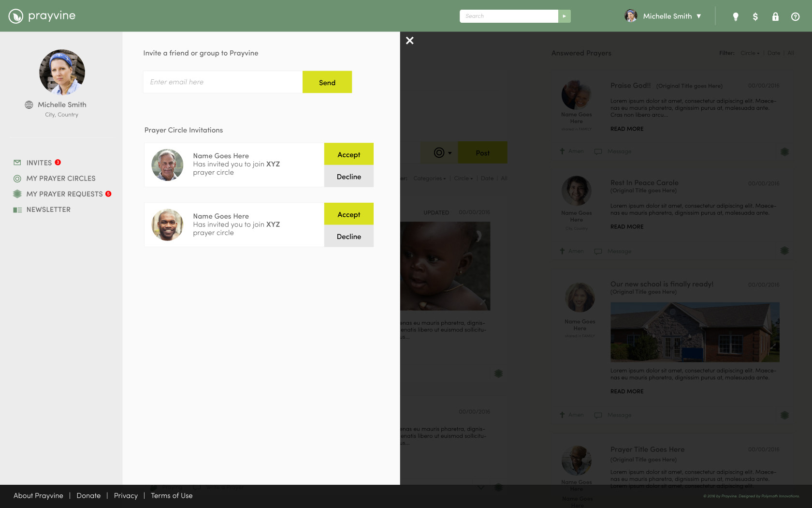812x508 pixels.
Task: Send the email invitation
Action: click(327, 82)
